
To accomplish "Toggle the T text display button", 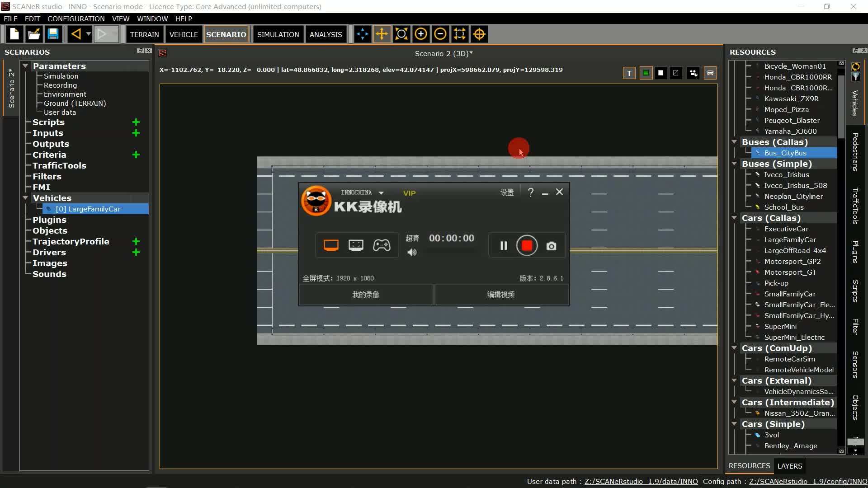I will coord(629,73).
